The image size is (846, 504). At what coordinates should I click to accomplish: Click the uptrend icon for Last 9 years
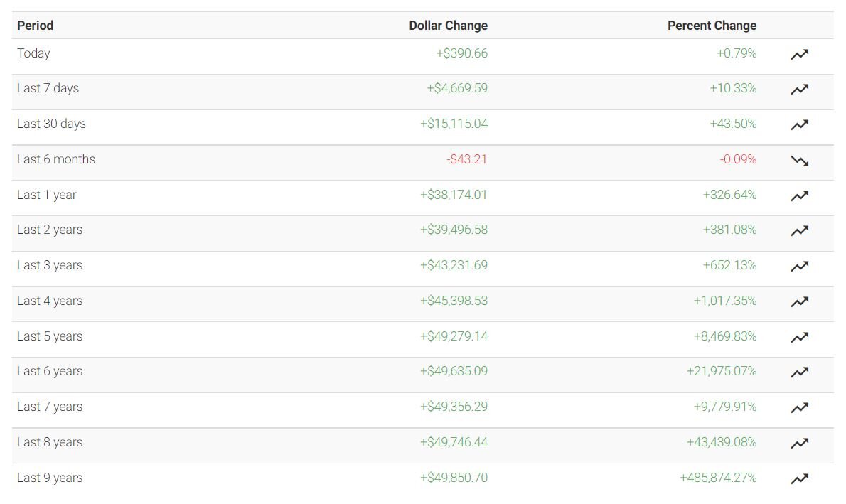tap(800, 478)
